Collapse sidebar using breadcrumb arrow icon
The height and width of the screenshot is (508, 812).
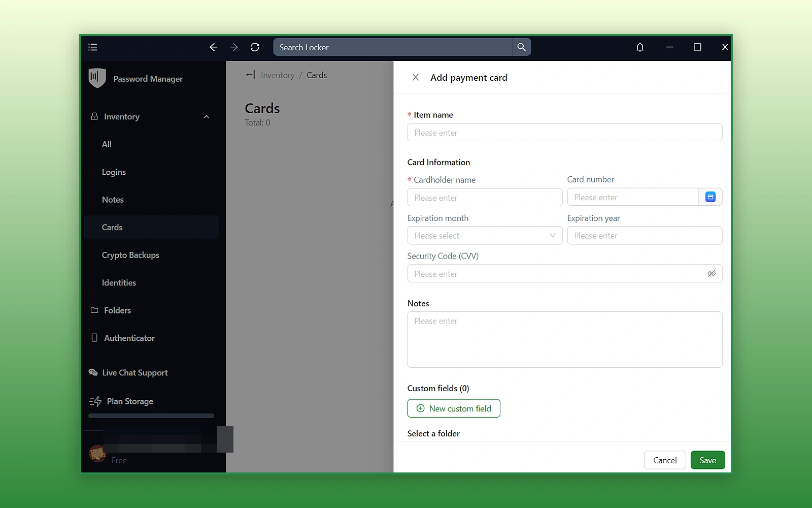(250, 75)
